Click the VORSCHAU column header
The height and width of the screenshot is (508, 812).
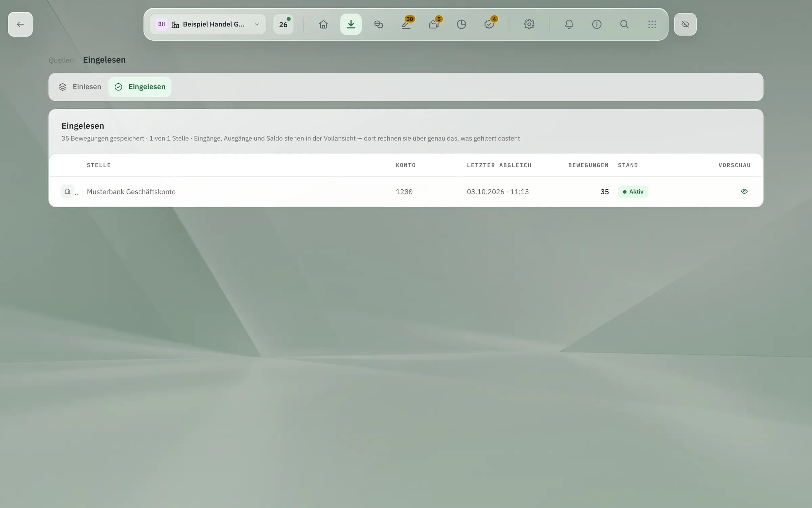coord(735,165)
